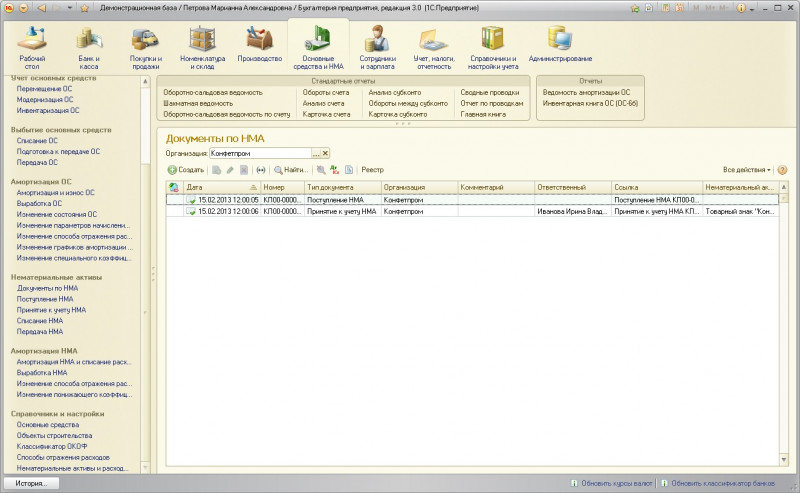800x493 pixels.
Task: Click the Тип документа column header
Action: 342,187
